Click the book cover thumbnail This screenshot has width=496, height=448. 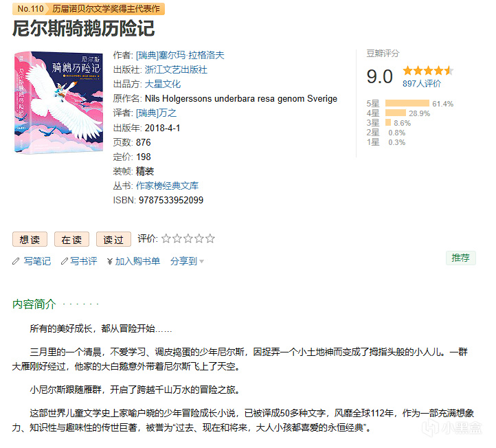[59, 102]
